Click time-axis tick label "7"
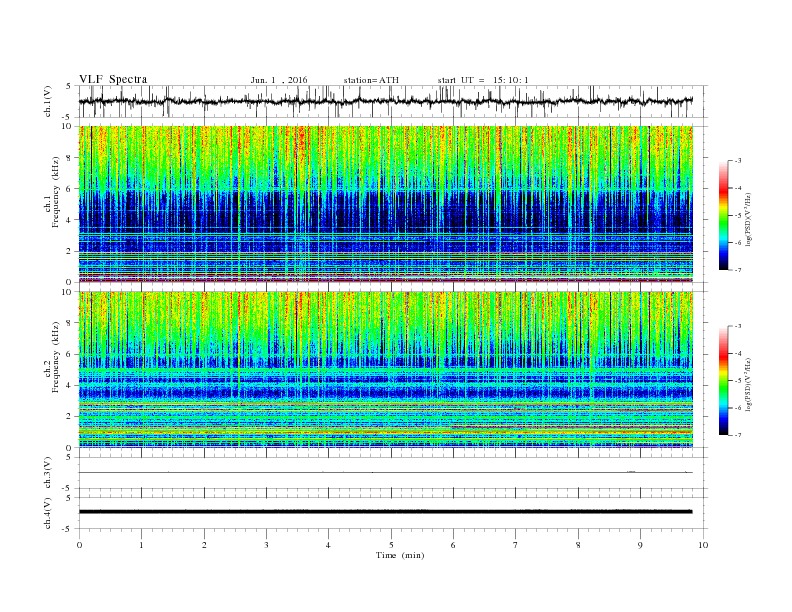Image resolution: width=792 pixels, height=612 pixels. [x=516, y=545]
